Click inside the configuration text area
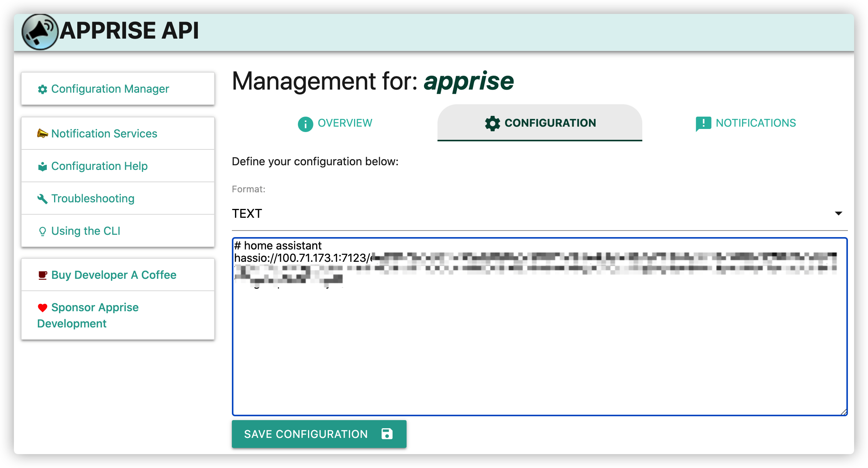The image size is (868, 468). (539, 348)
